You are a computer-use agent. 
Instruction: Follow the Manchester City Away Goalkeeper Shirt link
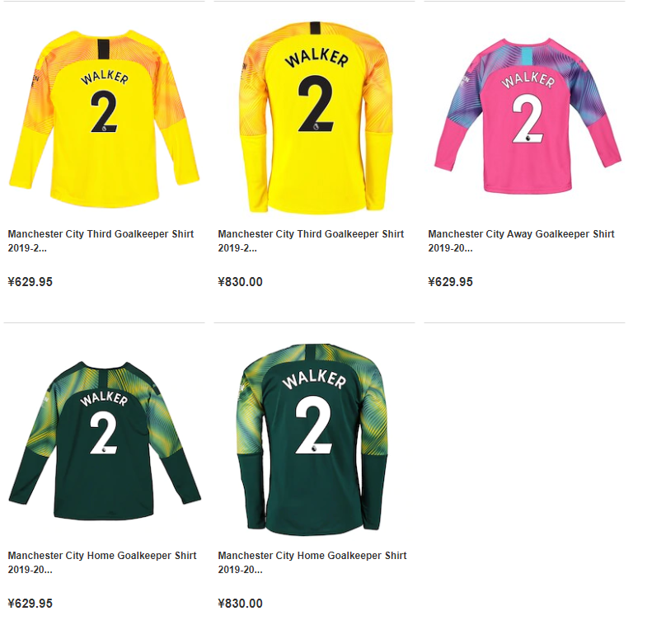pyautogui.click(x=521, y=241)
